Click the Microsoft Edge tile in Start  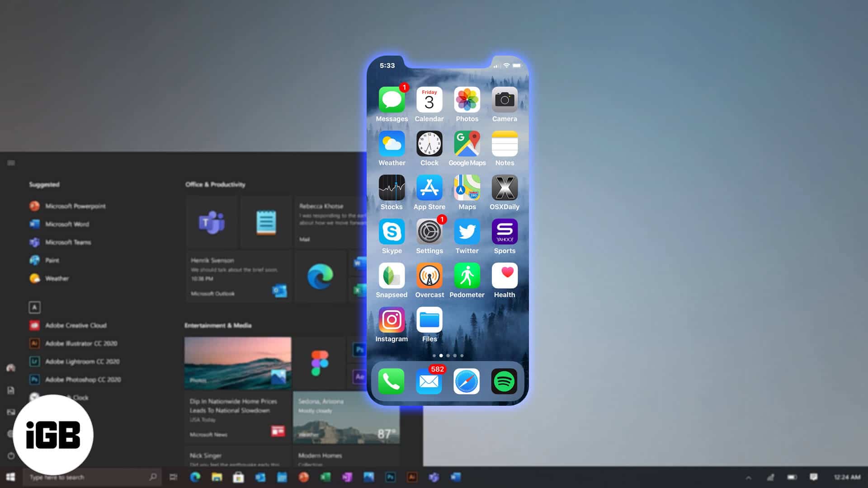pos(320,276)
